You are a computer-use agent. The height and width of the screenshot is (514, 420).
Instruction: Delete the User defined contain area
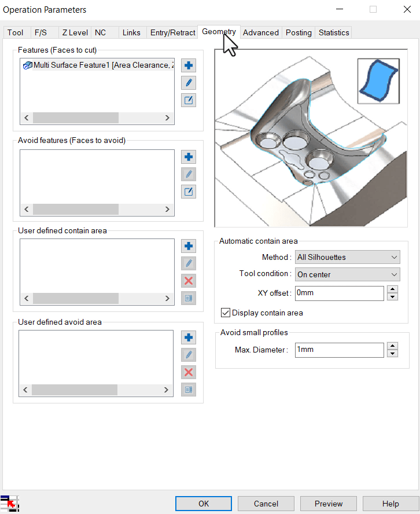click(189, 281)
